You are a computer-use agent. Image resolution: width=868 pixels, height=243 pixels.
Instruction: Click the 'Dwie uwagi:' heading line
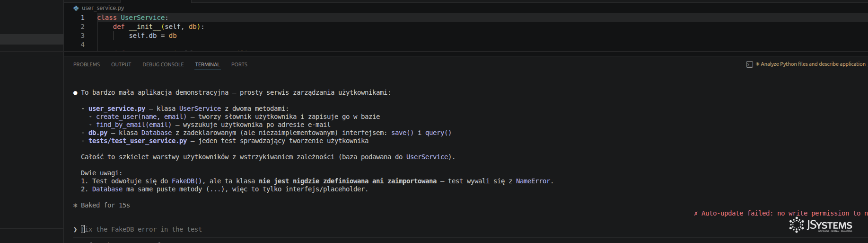tap(102, 173)
